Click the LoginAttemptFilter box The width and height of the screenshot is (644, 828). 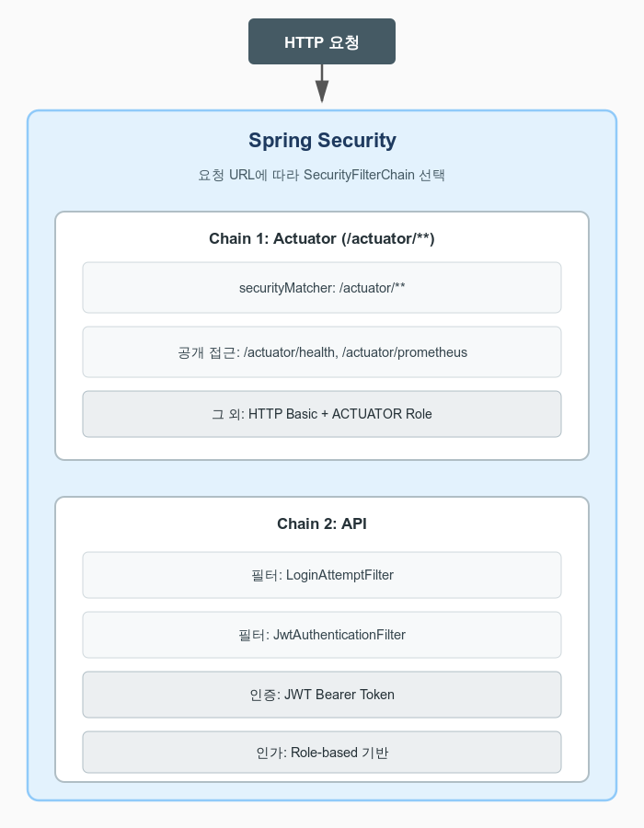(x=322, y=575)
